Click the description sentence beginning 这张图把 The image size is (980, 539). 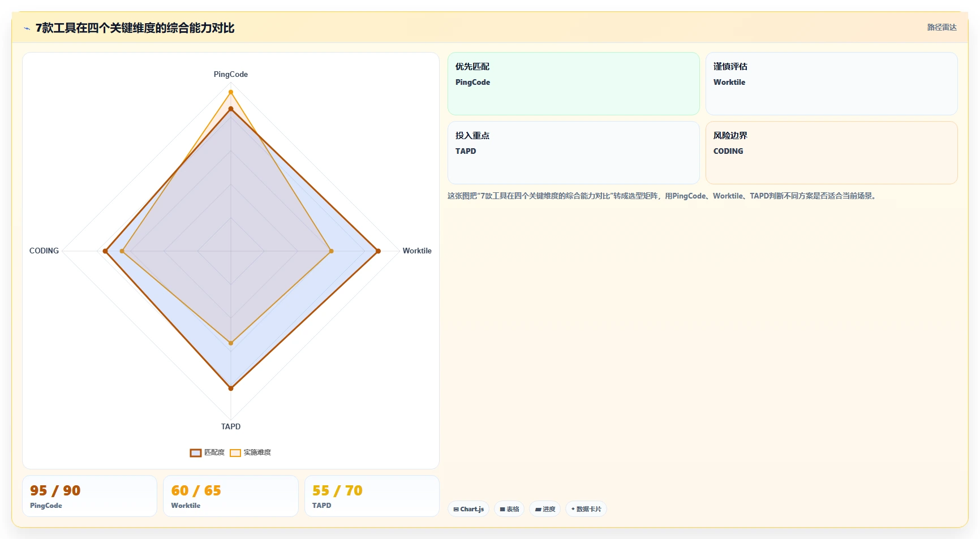pos(662,196)
